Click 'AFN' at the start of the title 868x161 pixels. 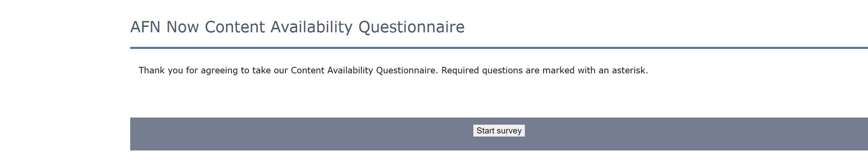(145, 27)
